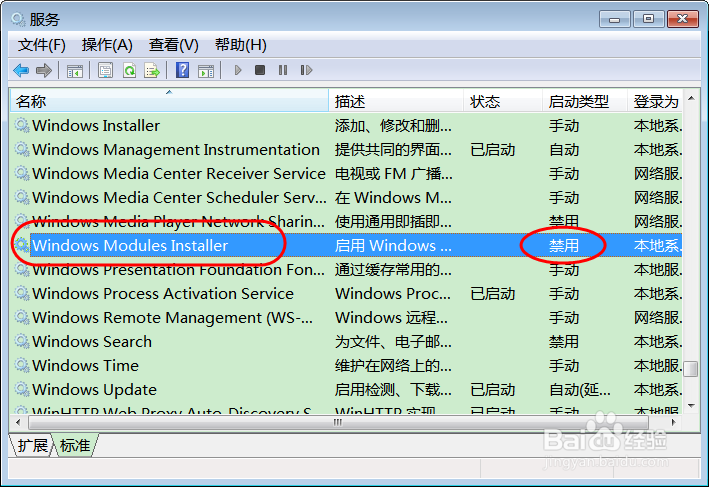Click the Restart Service toolbar button
The height and width of the screenshot is (487, 709).
click(306, 70)
